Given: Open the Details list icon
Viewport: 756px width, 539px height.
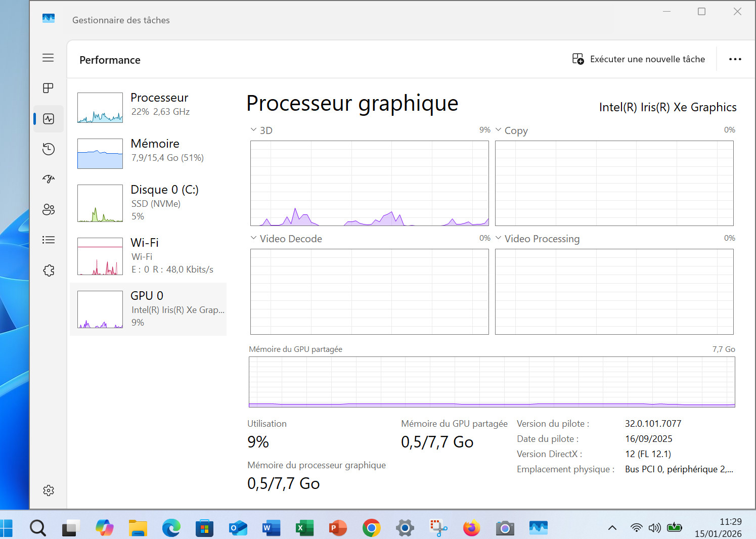Looking at the screenshot, I should [x=49, y=240].
